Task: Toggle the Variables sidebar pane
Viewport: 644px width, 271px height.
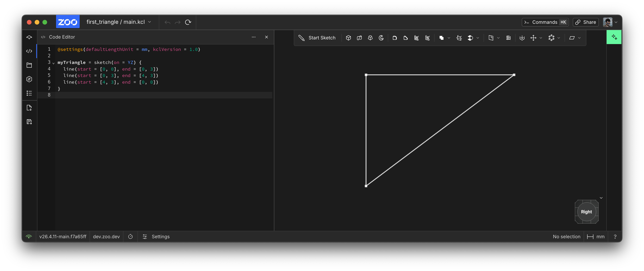Action: pyautogui.click(x=29, y=79)
